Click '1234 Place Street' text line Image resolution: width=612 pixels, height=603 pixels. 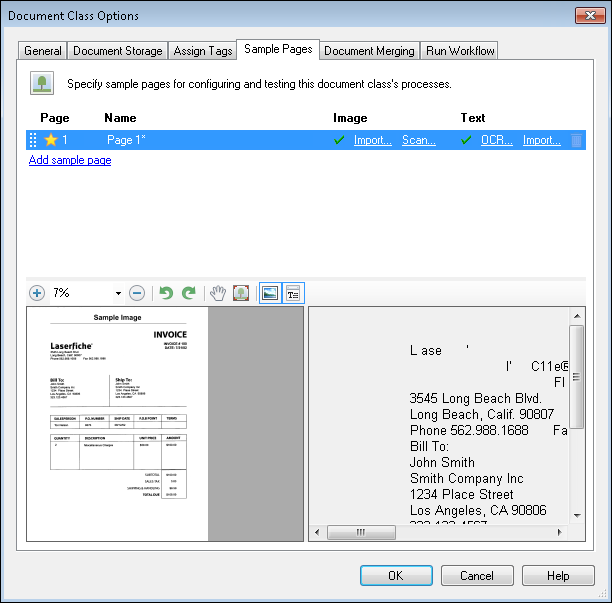(x=461, y=494)
